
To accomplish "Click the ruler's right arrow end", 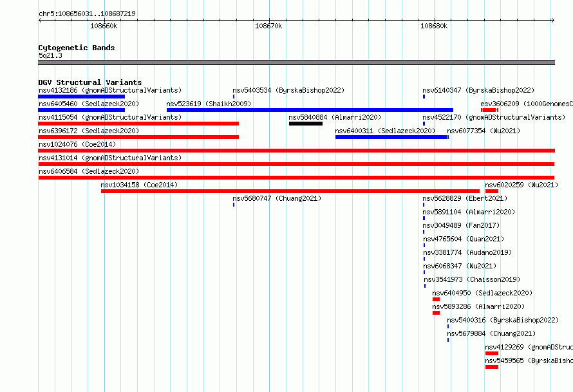I will click(x=553, y=20).
